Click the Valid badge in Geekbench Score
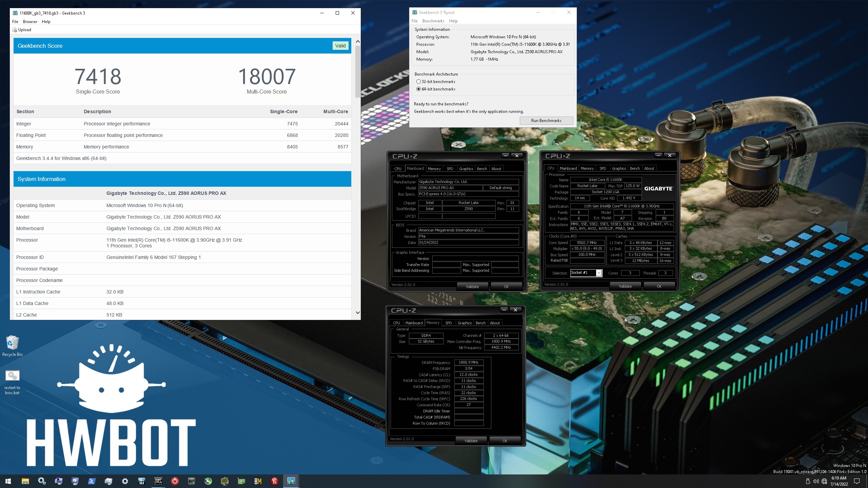This screenshot has height=488, width=868. [340, 46]
